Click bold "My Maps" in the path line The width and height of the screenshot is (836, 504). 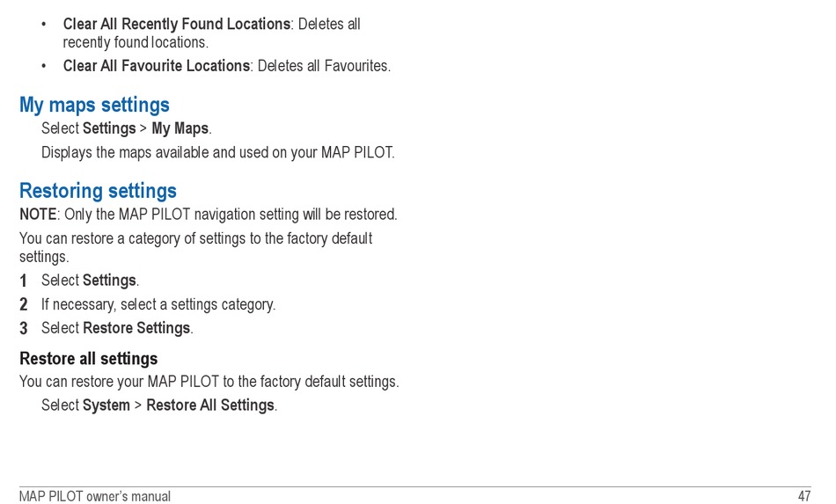[180, 128]
